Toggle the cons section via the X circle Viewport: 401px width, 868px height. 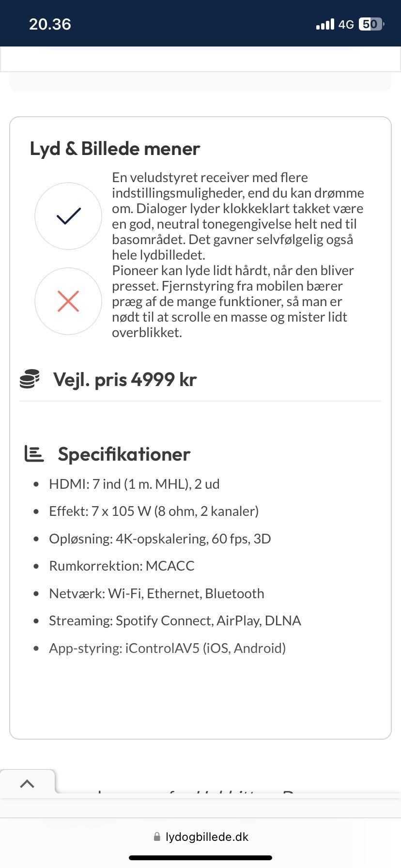[x=68, y=301]
